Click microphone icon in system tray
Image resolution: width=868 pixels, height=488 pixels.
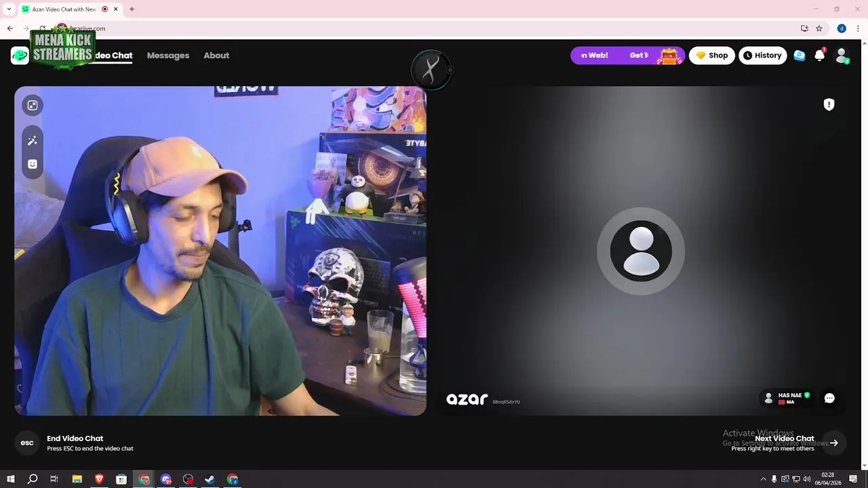774,479
